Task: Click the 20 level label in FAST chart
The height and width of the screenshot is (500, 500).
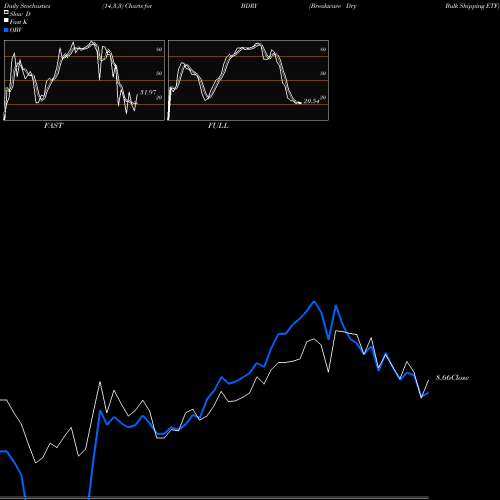Action: (159, 97)
